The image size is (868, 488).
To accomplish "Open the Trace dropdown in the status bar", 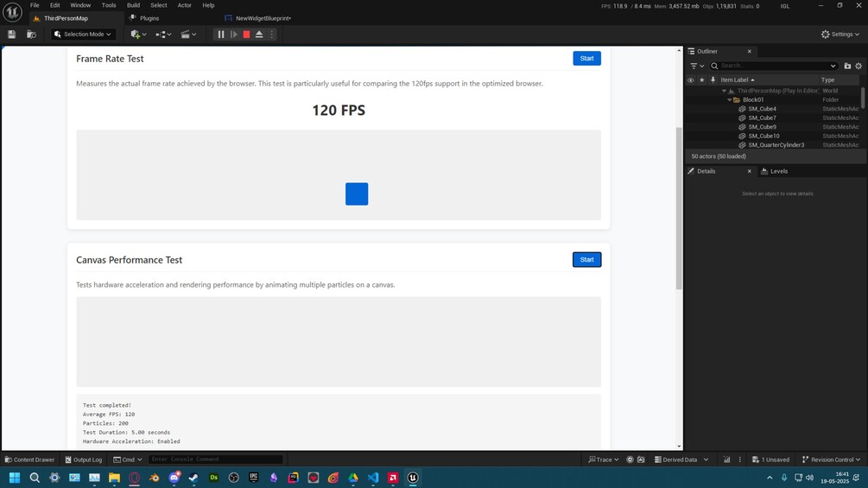I will [604, 459].
